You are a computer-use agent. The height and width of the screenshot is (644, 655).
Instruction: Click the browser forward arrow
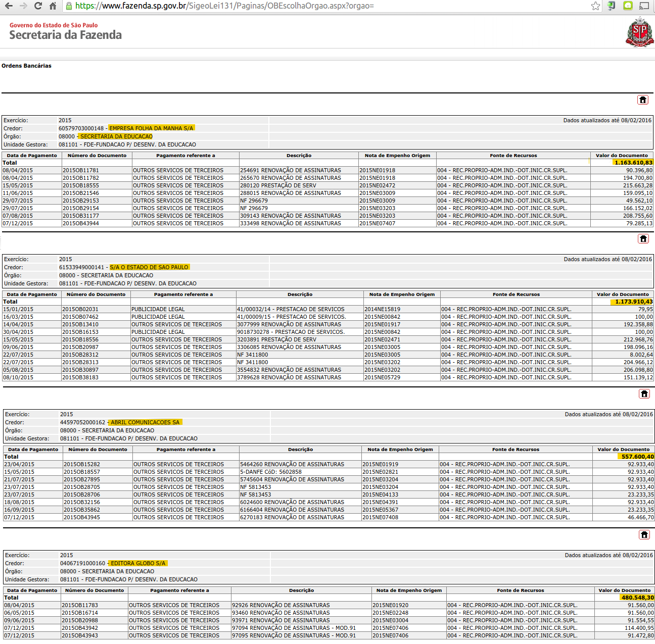click(23, 6)
